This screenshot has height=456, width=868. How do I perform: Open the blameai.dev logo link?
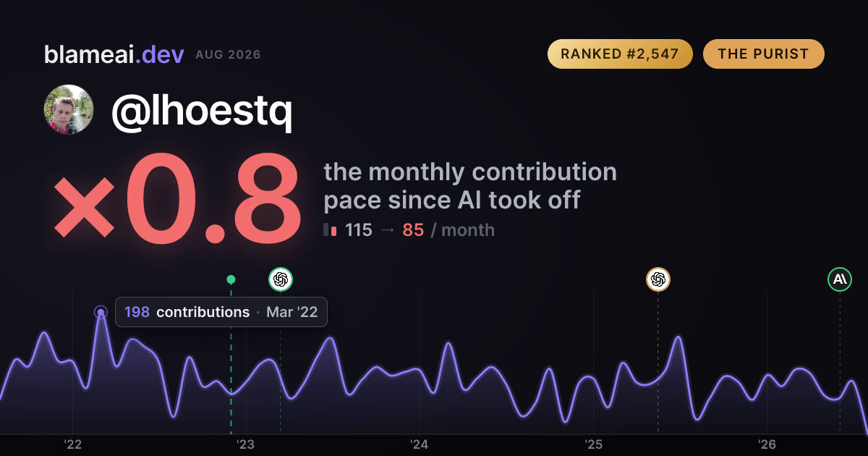tap(114, 54)
